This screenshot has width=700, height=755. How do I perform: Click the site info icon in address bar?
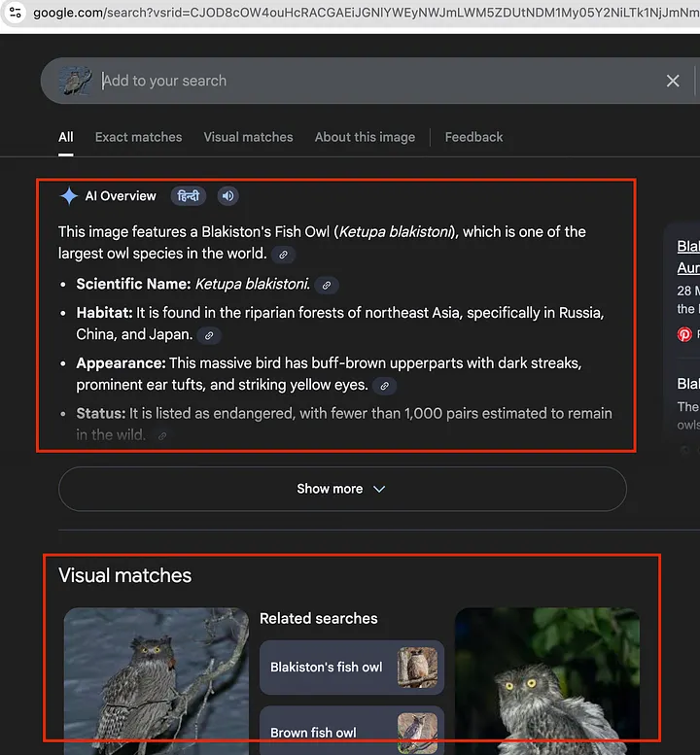click(15, 12)
